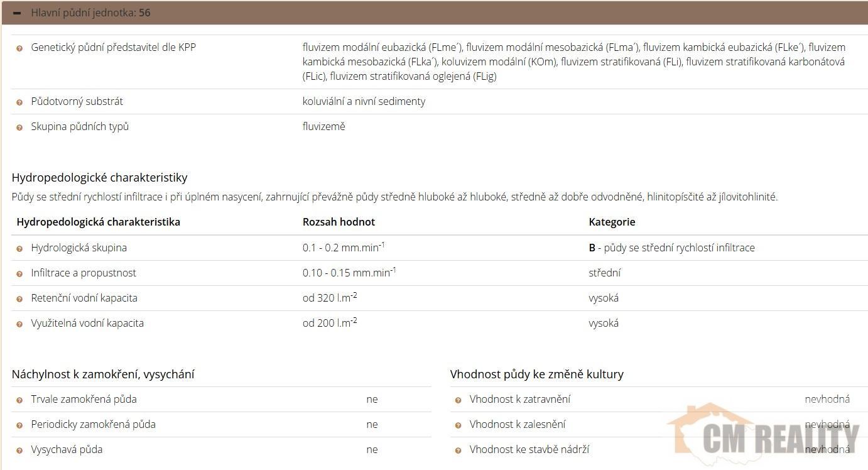Viewport: 868px width, 470px height.
Task: Click help icon beside Periodicky zamokřená půda
Action: pos(19,425)
